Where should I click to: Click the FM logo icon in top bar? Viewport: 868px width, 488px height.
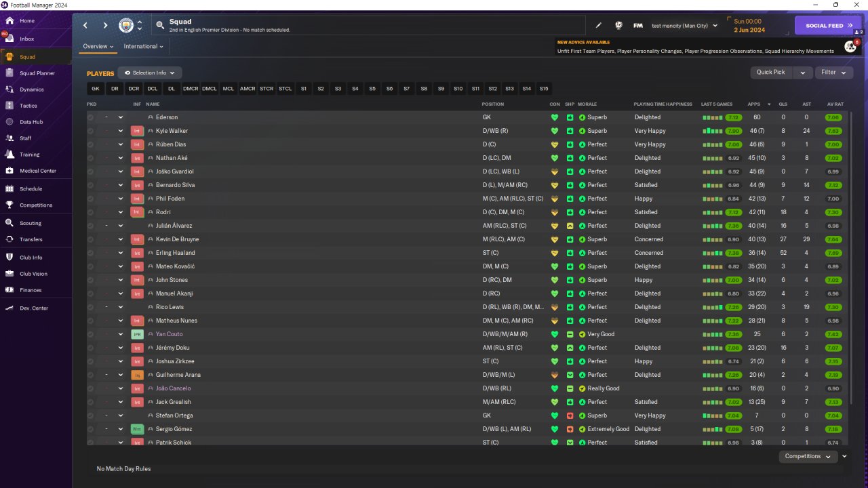[638, 26]
